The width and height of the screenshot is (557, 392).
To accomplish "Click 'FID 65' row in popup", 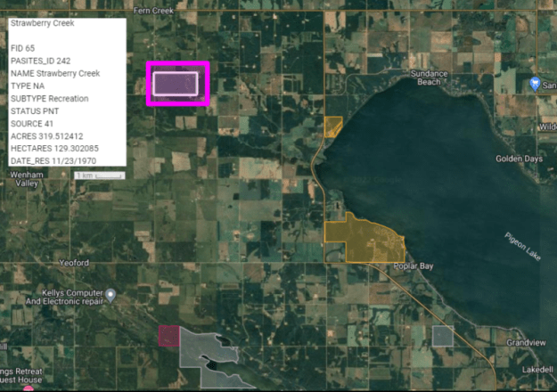I will [x=23, y=48].
